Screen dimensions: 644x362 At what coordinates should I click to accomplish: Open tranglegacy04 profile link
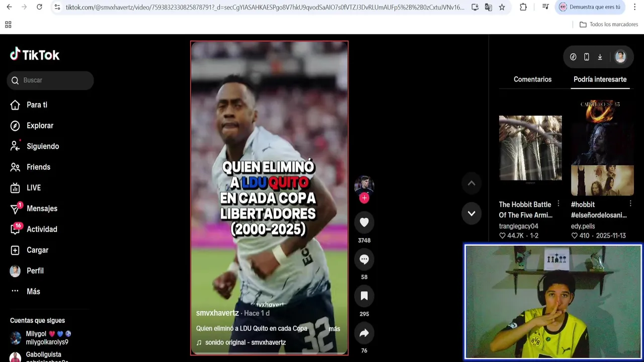518,226
